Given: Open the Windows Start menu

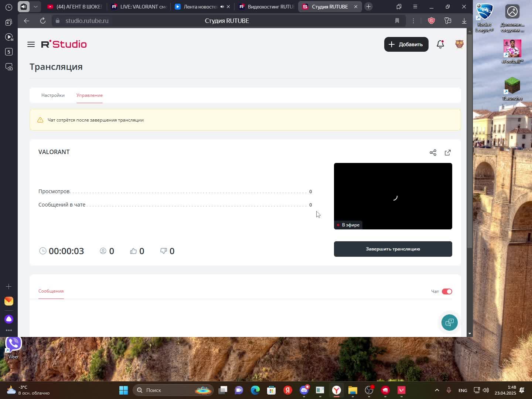Looking at the screenshot, I should (124, 390).
